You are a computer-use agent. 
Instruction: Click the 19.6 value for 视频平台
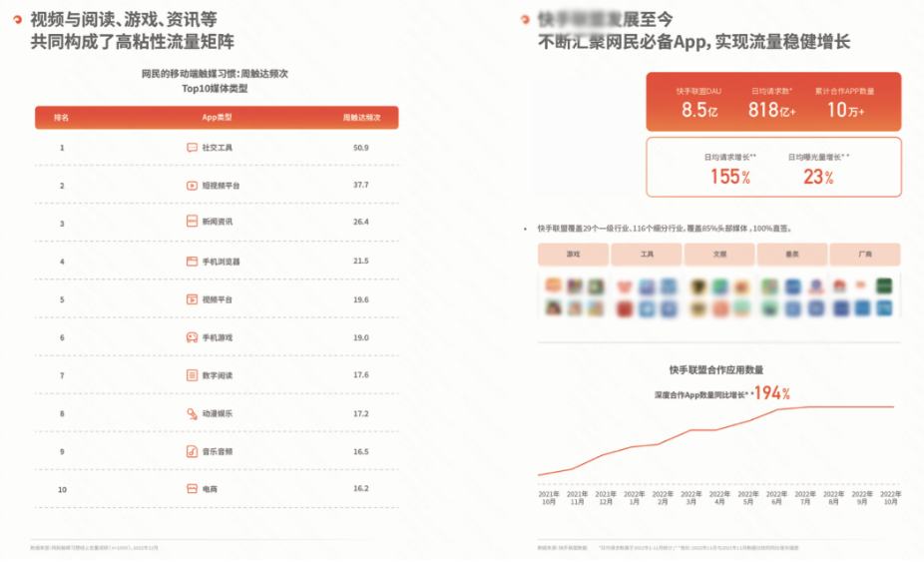[x=360, y=299]
